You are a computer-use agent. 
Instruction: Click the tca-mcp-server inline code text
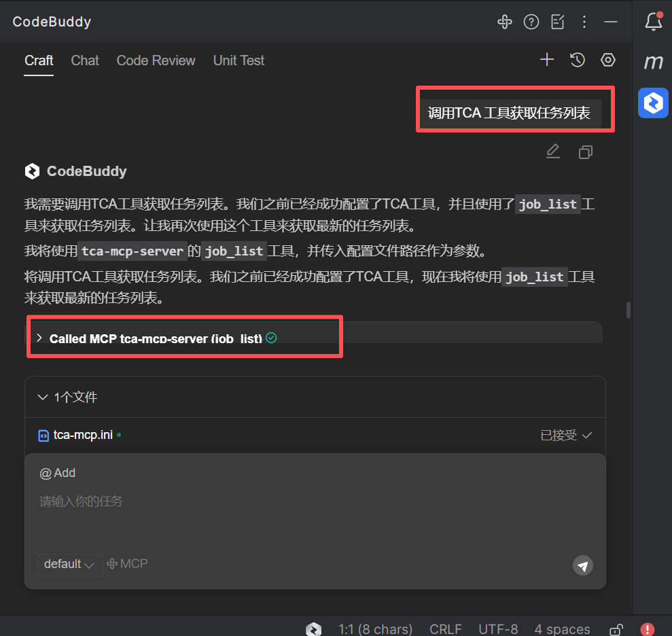pos(132,251)
